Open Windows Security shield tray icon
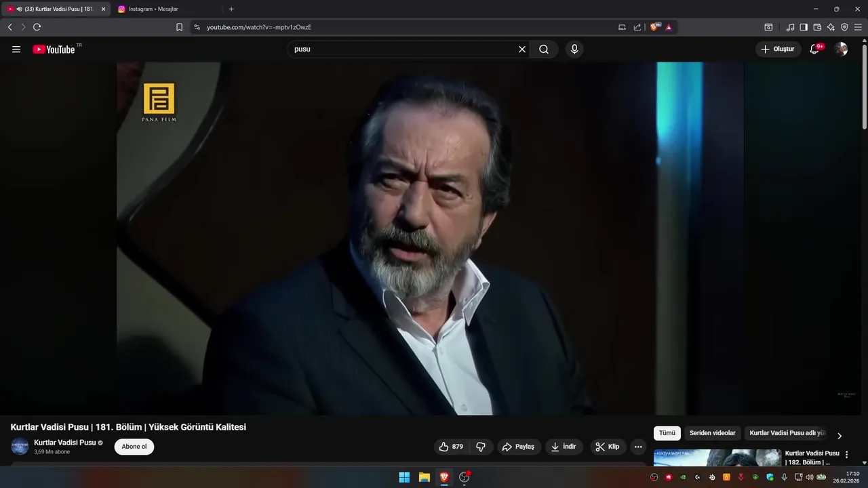 770,477
